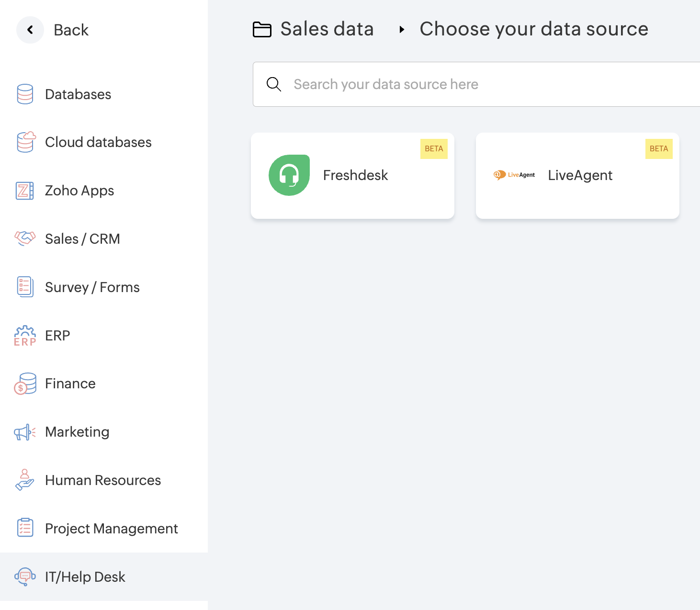Click the Back arrow icon
Screen dimensions: 700x610
pos(30,30)
